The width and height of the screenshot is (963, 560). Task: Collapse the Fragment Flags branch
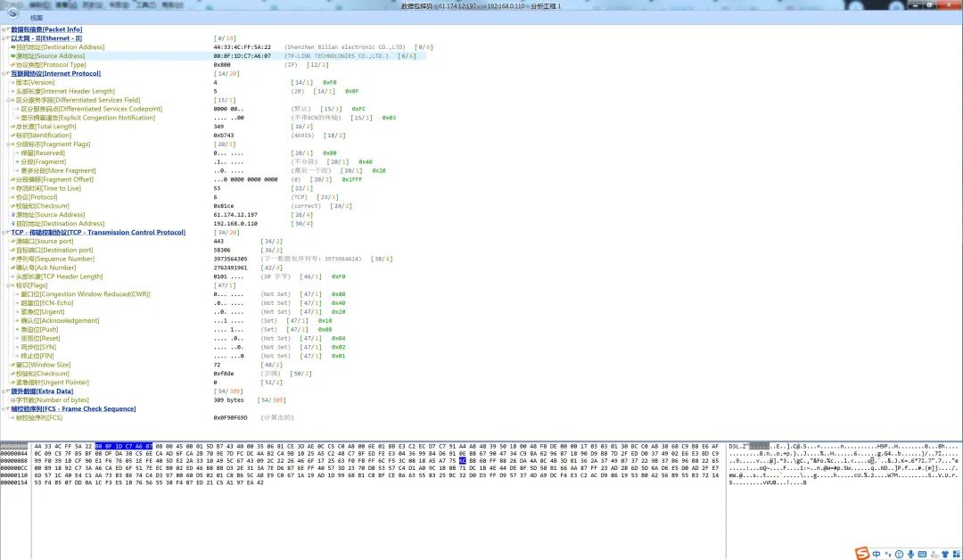(x=10, y=144)
